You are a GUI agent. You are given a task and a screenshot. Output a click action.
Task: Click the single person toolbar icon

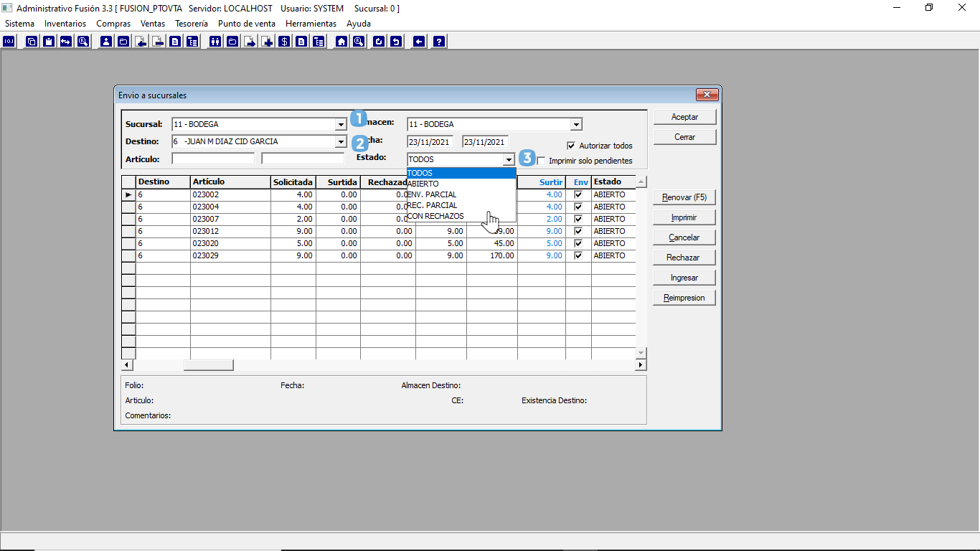tap(106, 42)
